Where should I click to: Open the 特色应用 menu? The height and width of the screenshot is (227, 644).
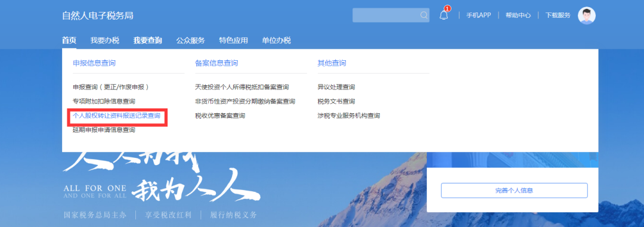pos(233,41)
